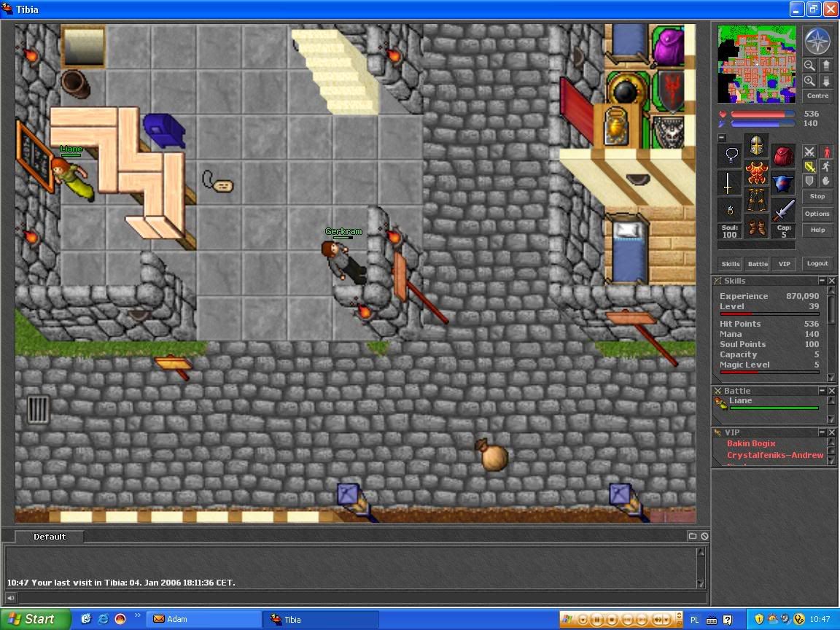Select the red plate armor slot
The width and height of the screenshot is (840, 630).
click(x=756, y=173)
